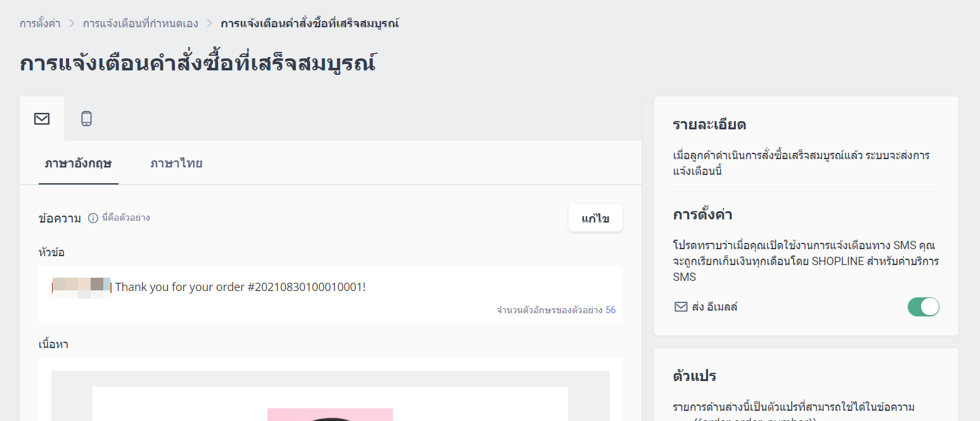Click the variables description รายการด้านล่างนี้เป็นตัวแปร
This screenshot has width=980, height=421.
click(x=794, y=407)
